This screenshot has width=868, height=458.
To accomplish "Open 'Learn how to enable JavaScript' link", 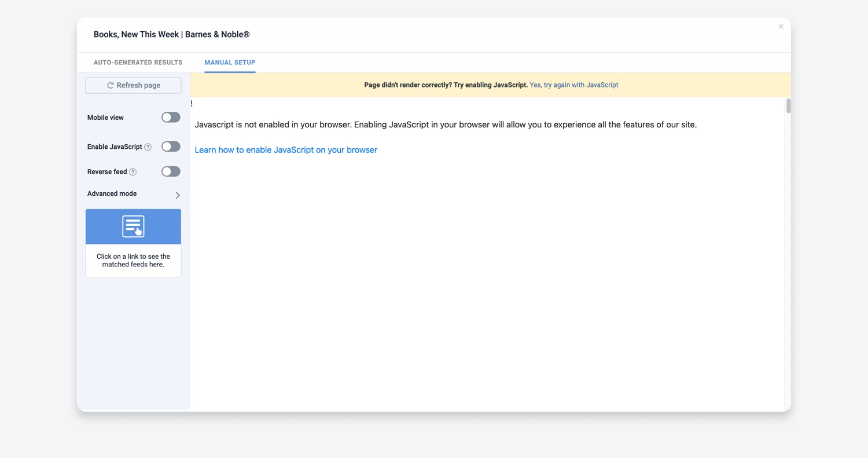I will [286, 149].
